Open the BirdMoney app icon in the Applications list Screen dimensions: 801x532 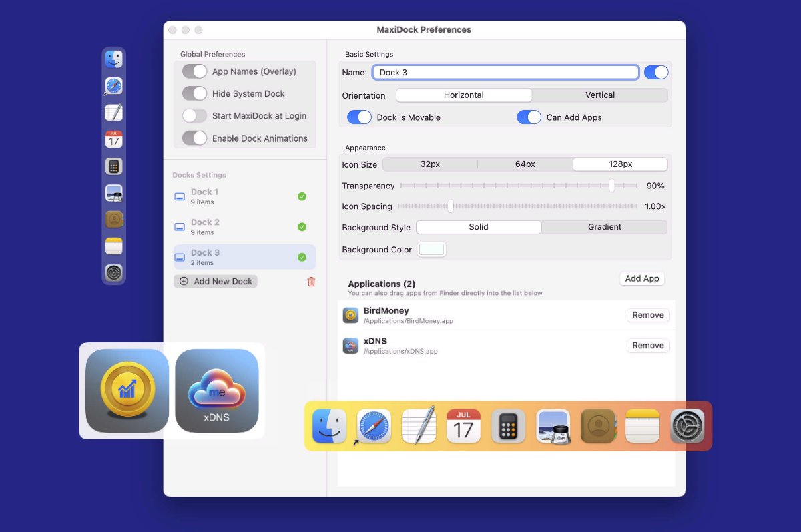[350, 314]
